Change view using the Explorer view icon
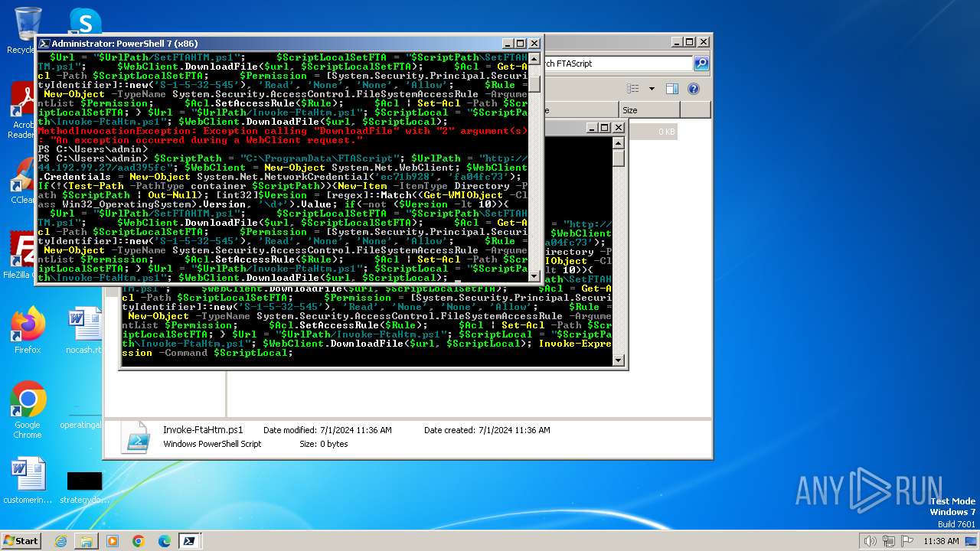980x551 pixels. [633, 89]
